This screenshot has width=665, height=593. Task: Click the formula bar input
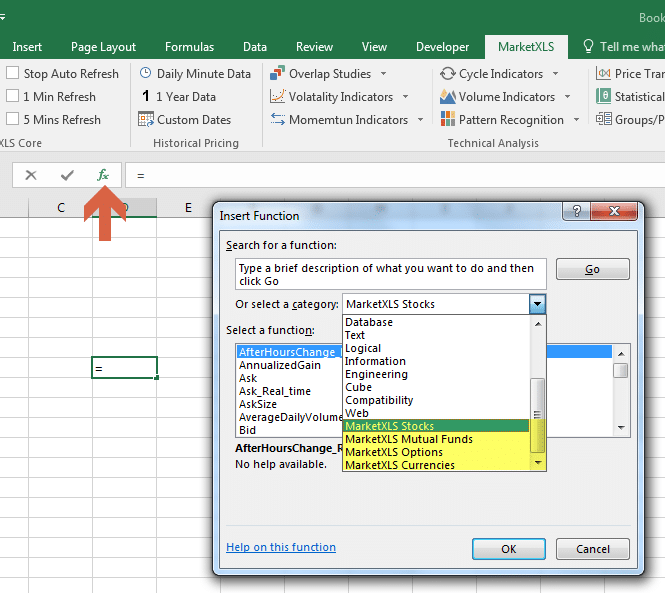[394, 175]
